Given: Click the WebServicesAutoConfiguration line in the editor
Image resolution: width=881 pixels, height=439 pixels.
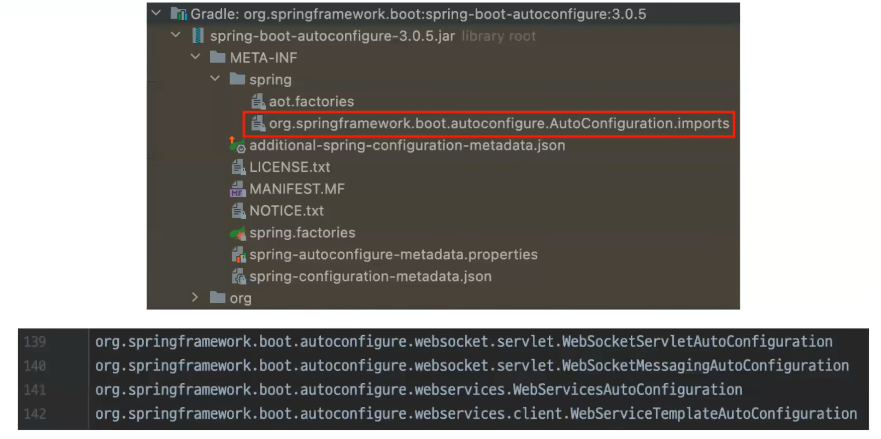Looking at the screenshot, I should (x=418, y=390).
